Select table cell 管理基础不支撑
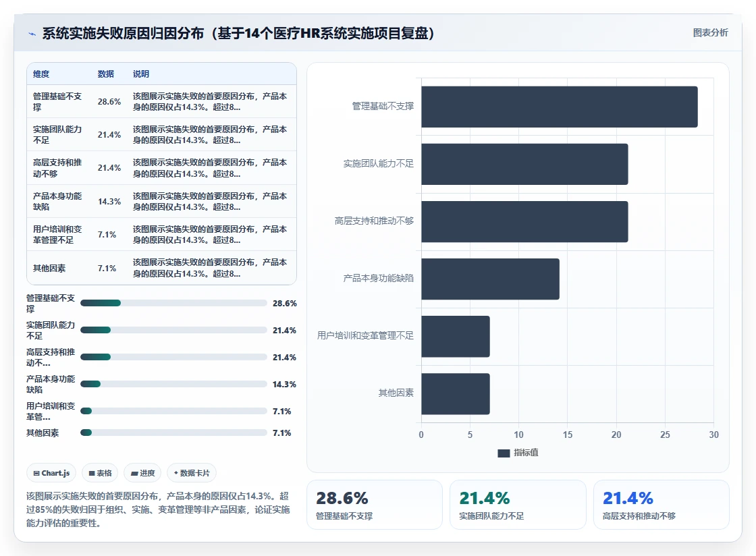Viewport: 756px width, 556px height. 57,102
